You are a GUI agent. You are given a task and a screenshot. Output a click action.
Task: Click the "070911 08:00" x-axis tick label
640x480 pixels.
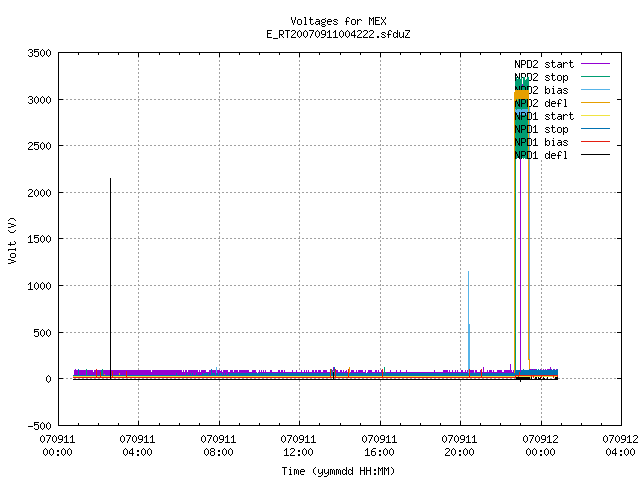(218, 446)
